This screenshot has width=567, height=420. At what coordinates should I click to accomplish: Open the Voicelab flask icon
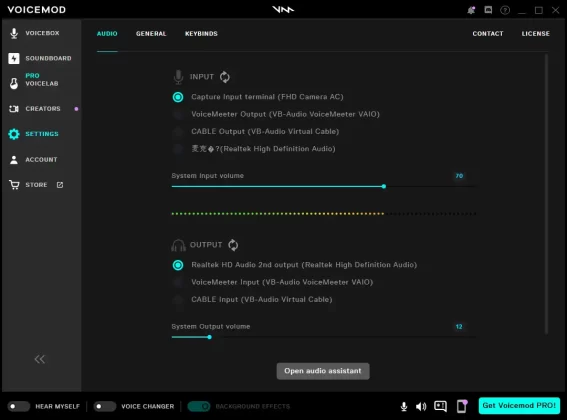14,83
